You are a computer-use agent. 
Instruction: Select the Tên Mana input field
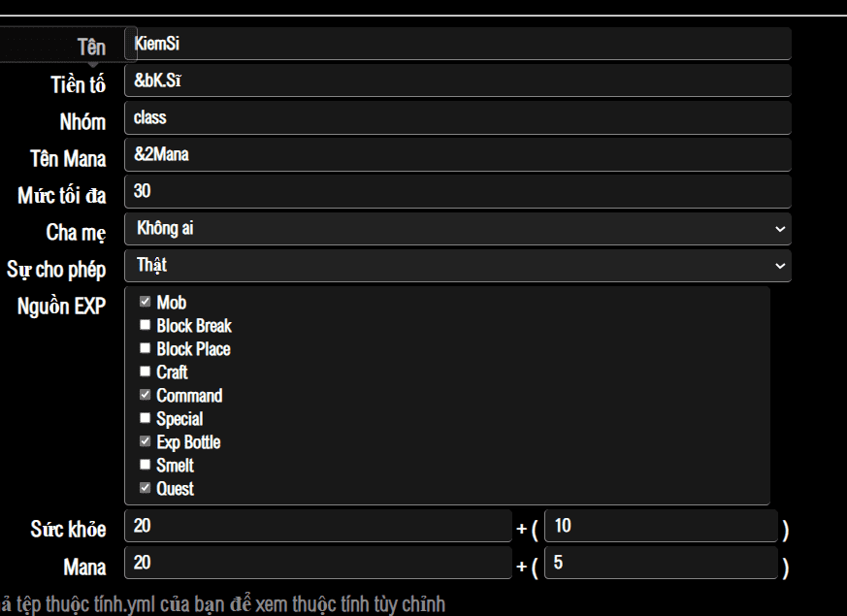pyautogui.click(x=457, y=155)
